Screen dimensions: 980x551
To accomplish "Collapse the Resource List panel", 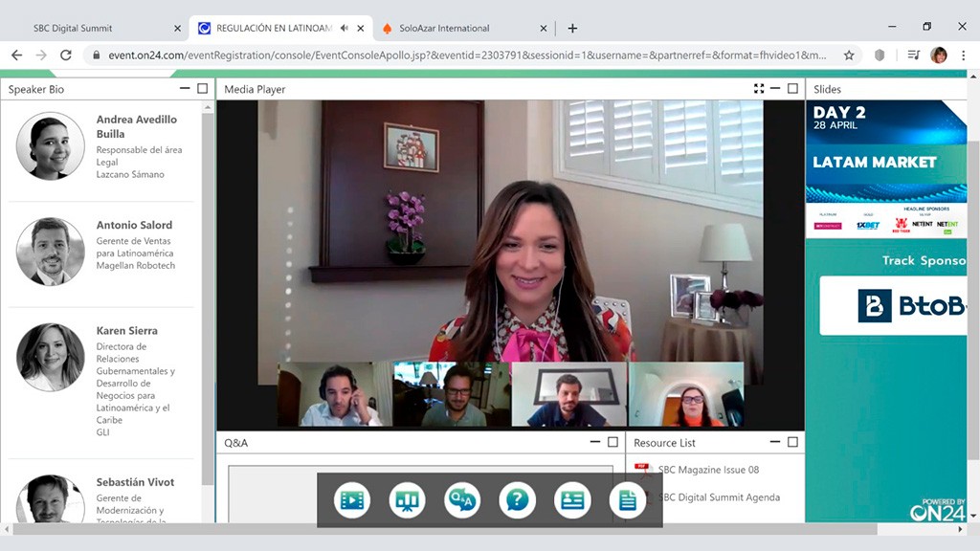I will tap(775, 442).
